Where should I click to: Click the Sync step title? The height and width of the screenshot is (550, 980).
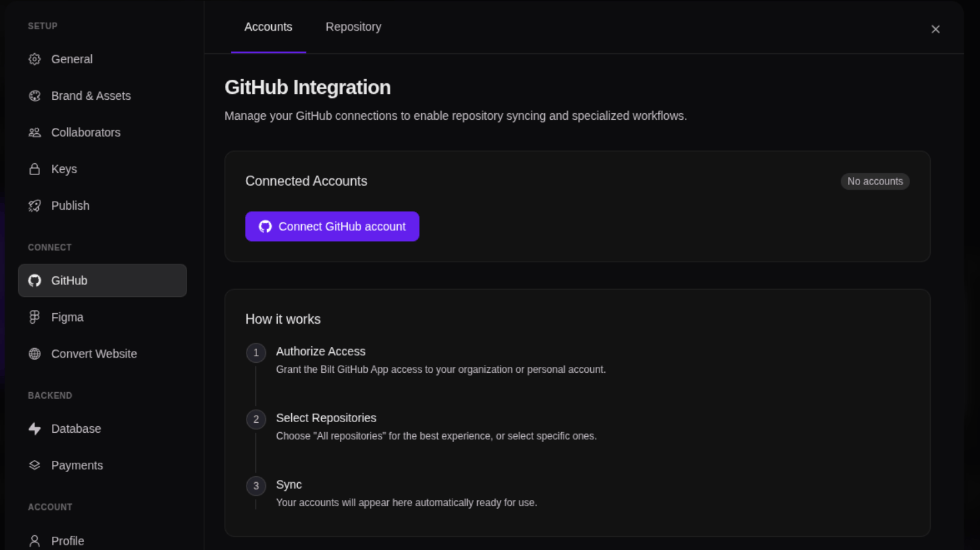pos(288,485)
